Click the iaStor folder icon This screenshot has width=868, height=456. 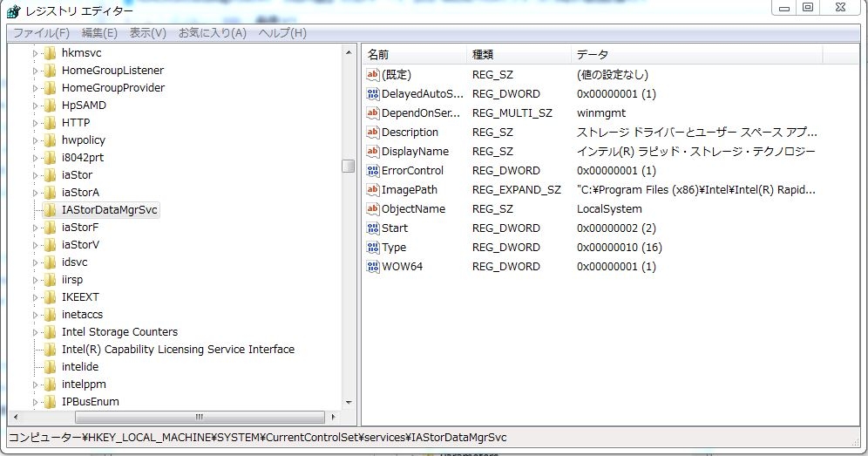pos(50,175)
